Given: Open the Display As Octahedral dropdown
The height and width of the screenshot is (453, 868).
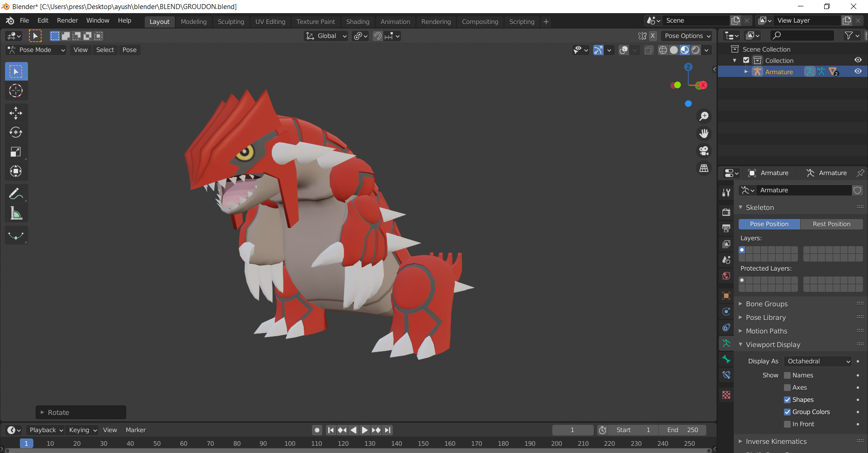Looking at the screenshot, I should [817, 361].
